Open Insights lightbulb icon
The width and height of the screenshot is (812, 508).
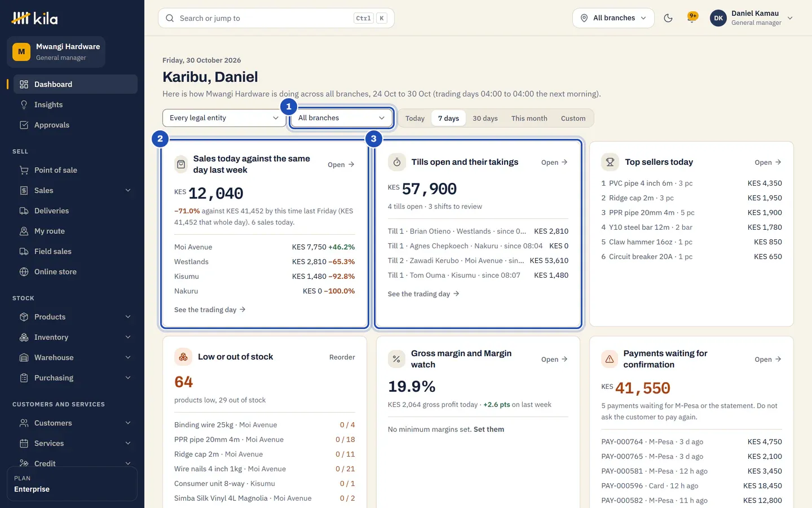(24, 104)
